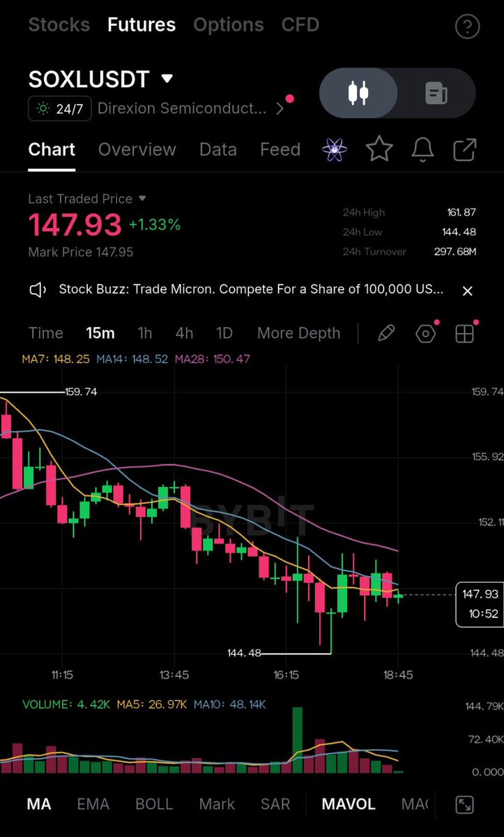Screen dimensions: 504x837
Task: Open Last Traded Price dropdown
Action: [143, 199]
